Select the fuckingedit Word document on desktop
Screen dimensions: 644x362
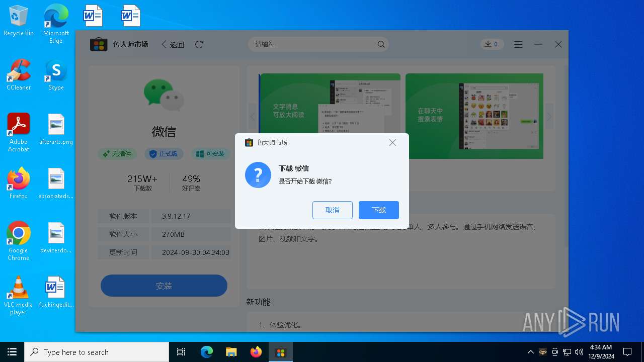point(56,292)
